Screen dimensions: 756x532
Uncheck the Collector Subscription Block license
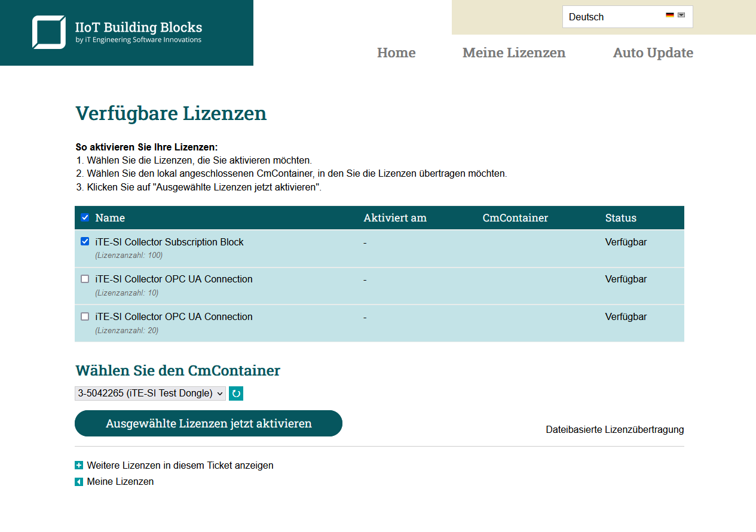(x=85, y=242)
